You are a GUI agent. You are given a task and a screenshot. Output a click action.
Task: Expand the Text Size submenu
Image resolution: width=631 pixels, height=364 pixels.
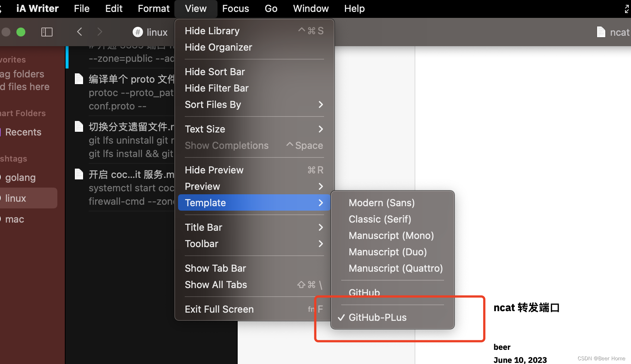tap(254, 129)
